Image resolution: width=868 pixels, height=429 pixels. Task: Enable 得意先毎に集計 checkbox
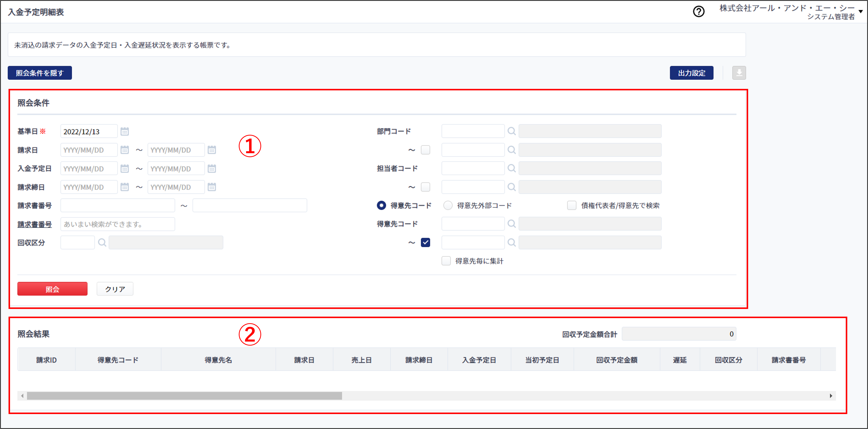click(x=446, y=261)
